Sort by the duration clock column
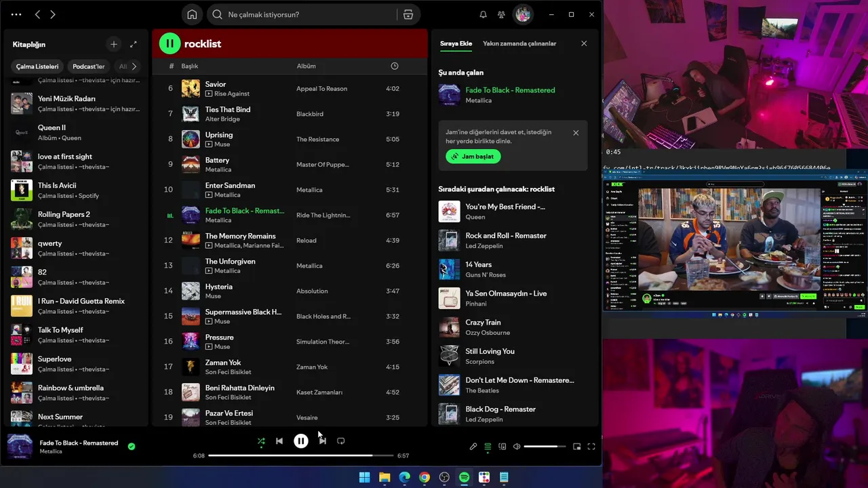The width and height of the screenshot is (868, 488). [x=395, y=66]
